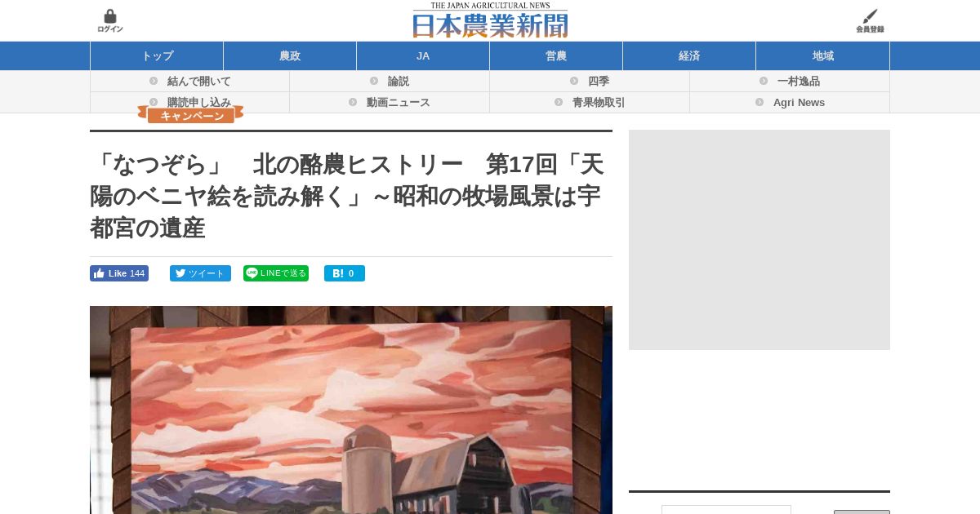Share via the Twitter ツイート button
Image resolution: width=980 pixels, height=514 pixels.
[x=200, y=273]
